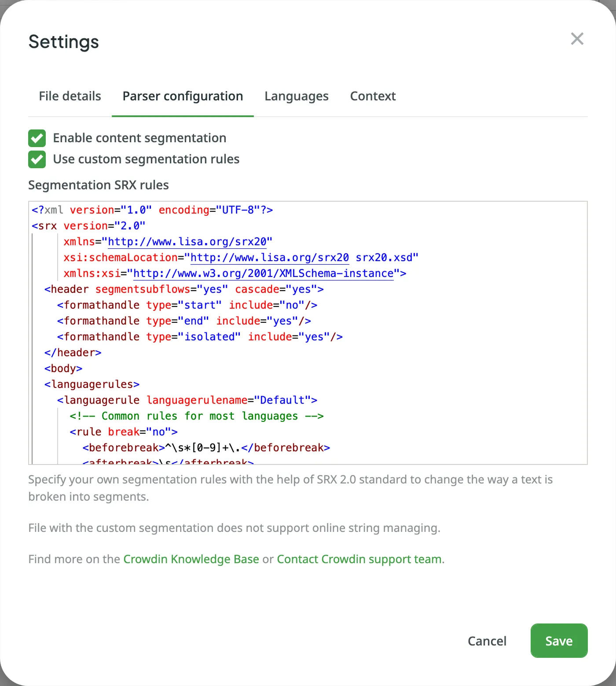The image size is (616, 686).
Task: Click the rule break attribute line
Action: click(x=123, y=432)
